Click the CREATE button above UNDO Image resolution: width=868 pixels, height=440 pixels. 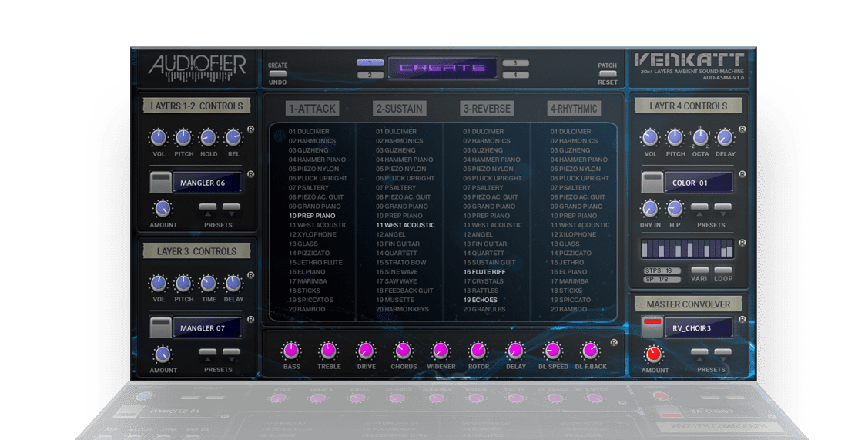click(277, 73)
